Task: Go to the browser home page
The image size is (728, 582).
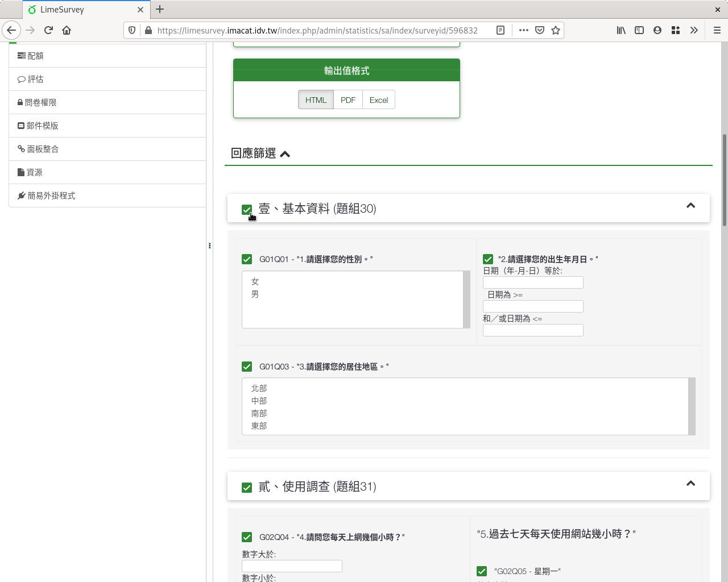Action: coord(67,30)
